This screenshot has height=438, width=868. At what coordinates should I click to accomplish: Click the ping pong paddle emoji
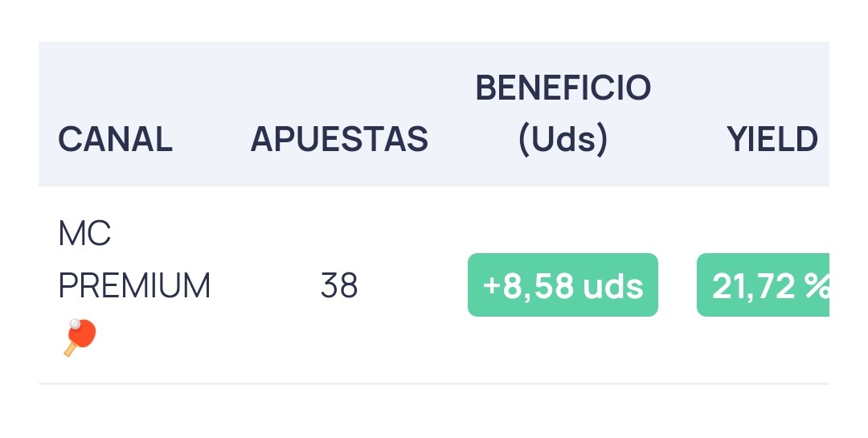click(x=80, y=338)
